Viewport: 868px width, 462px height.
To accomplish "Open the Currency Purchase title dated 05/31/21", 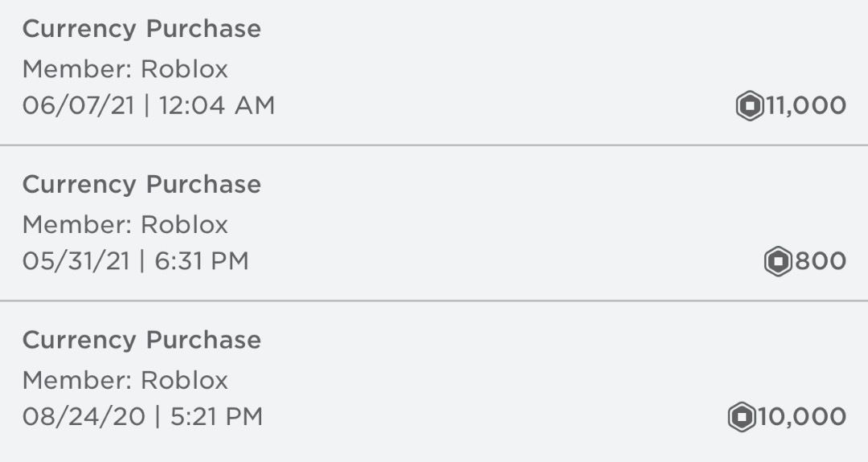I will (x=141, y=185).
